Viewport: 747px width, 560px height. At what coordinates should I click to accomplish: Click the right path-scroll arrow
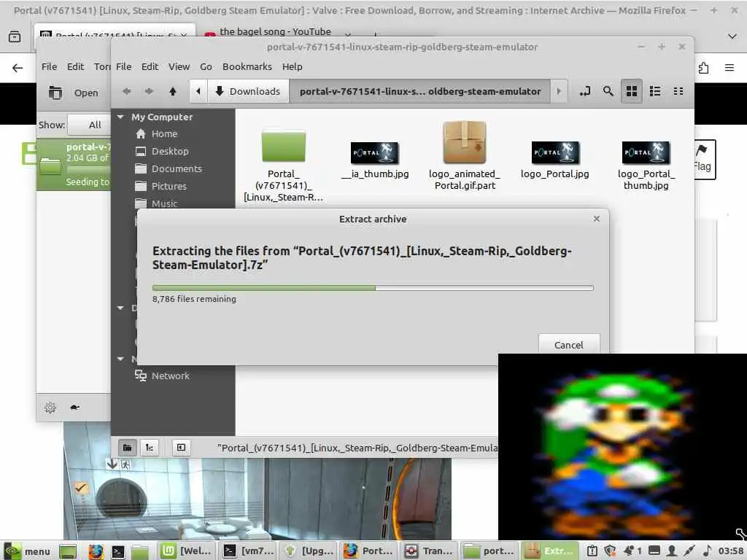coord(559,91)
